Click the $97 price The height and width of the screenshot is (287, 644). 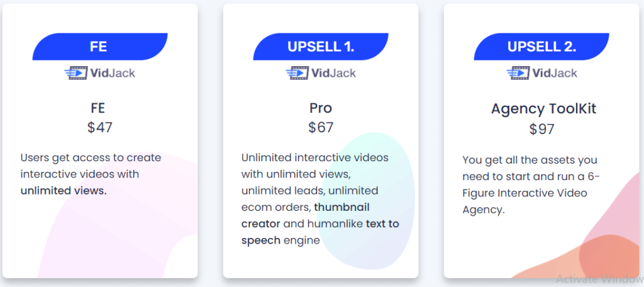pyautogui.click(x=541, y=129)
